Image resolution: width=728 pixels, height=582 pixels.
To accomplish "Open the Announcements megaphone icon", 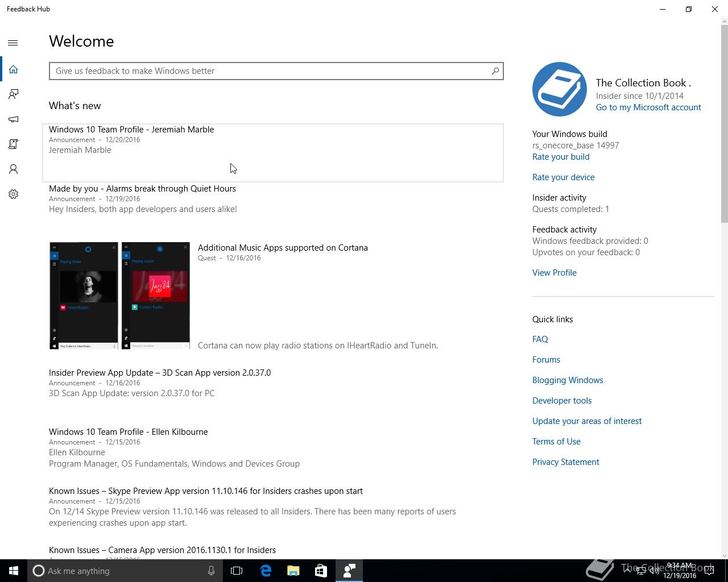I will [x=13, y=119].
